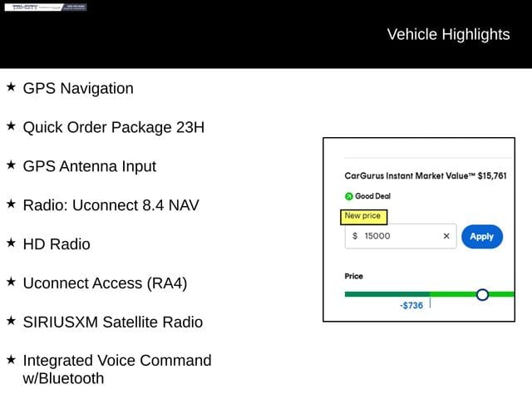
Task: Clear the price field with the X icon
Action: pyautogui.click(x=446, y=236)
